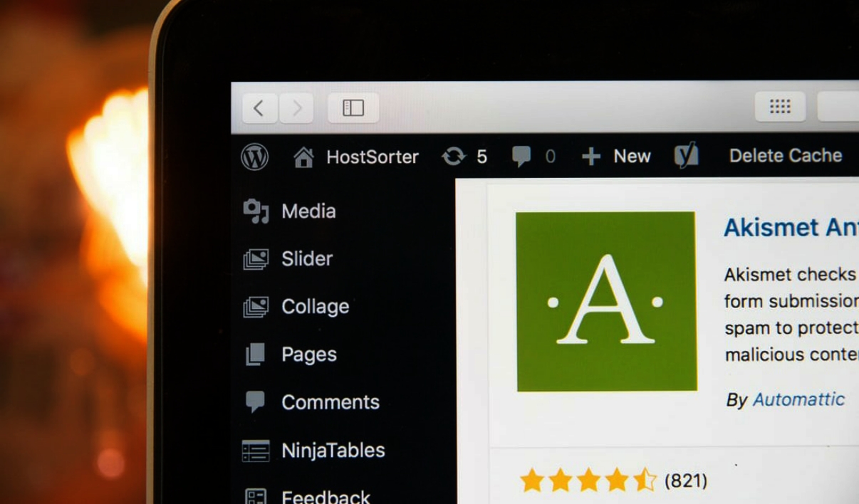
Task: Click Delete Cache in admin bar
Action: click(x=786, y=156)
